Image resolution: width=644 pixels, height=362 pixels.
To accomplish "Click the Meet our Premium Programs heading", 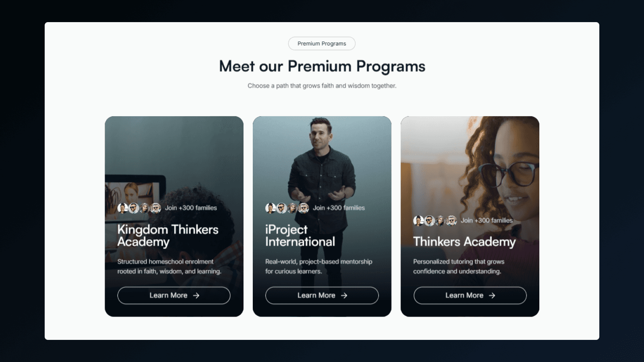I will [322, 66].
